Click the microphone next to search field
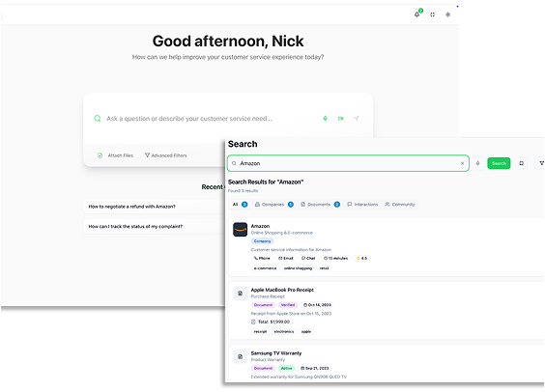The width and height of the screenshot is (545, 392). coord(478,163)
